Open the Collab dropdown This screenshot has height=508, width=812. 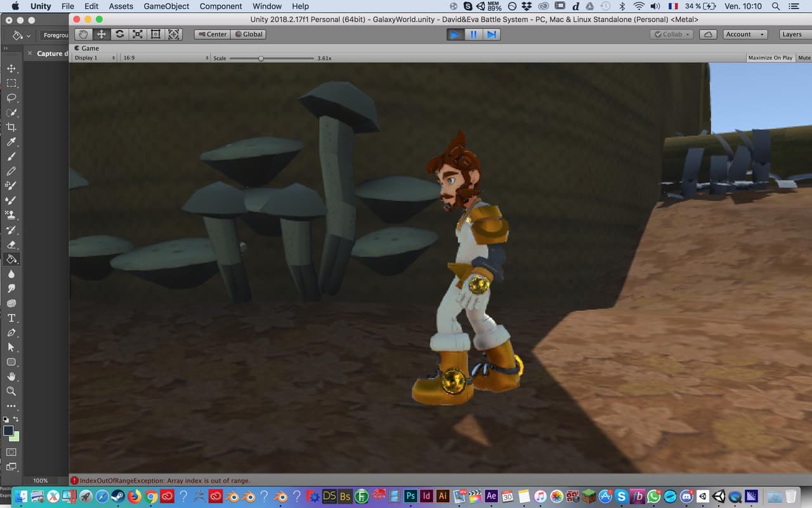pyautogui.click(x=672, y=34)
